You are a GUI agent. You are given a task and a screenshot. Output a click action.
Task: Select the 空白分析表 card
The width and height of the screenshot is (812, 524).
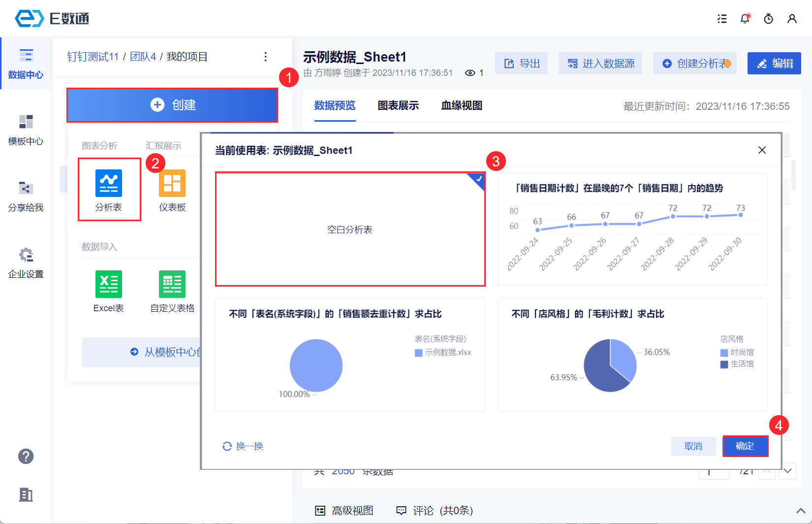coord(350,229)
